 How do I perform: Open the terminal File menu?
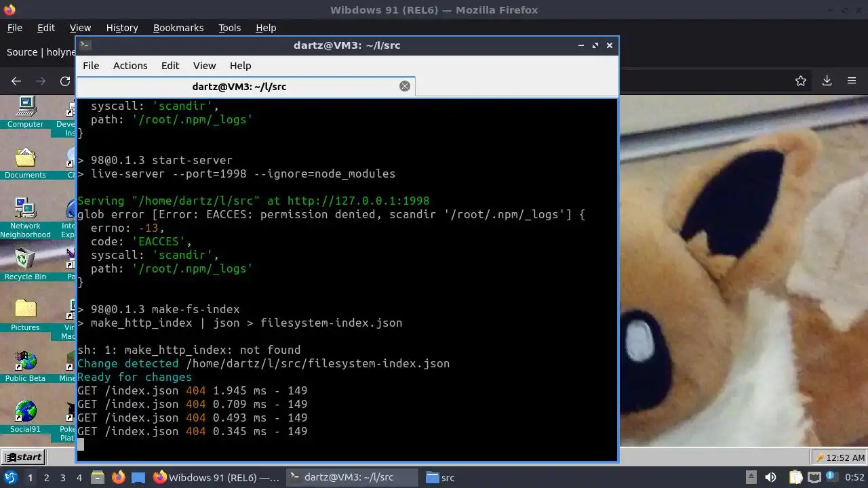click(91, 66)
